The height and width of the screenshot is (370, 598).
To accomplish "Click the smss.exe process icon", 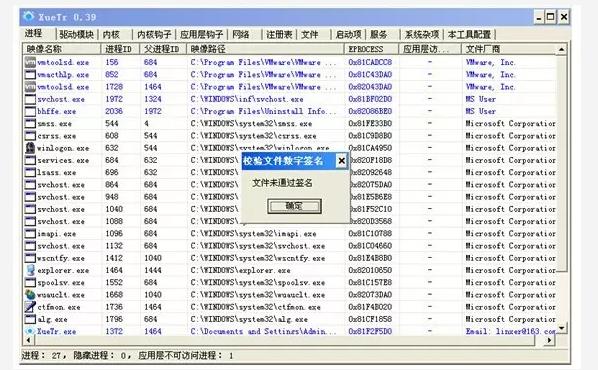I will (x=30, y=123).
